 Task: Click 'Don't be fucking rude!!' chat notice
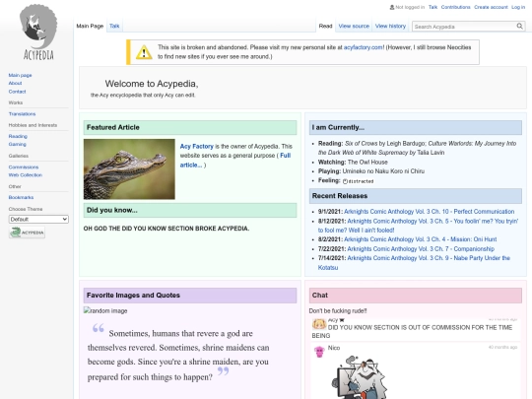coord(338,310)
